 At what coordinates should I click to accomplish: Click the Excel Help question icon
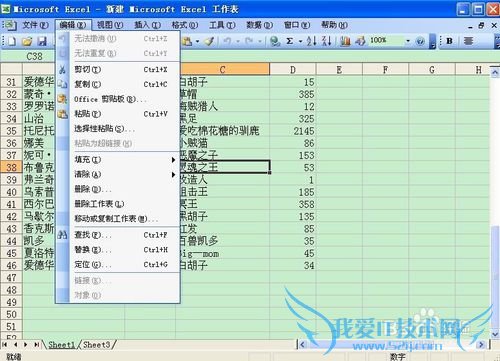pyautogui.click(x=420, y=41)
